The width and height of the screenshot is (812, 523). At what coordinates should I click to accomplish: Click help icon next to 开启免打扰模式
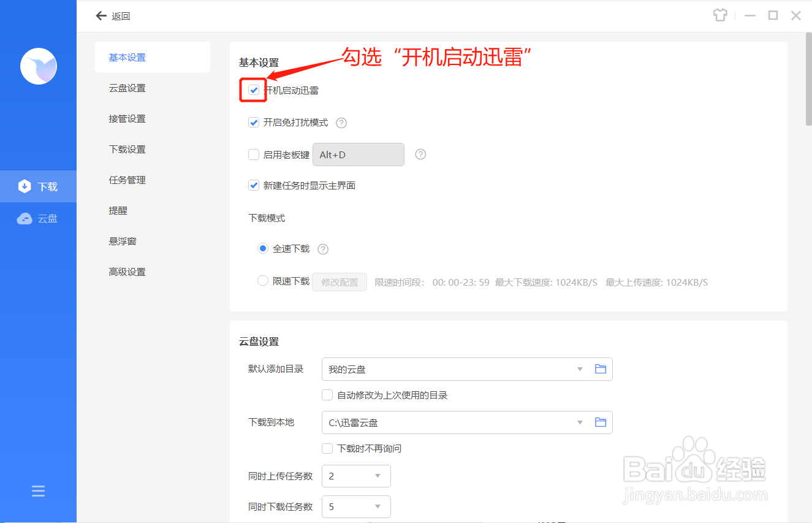point(342,123)
